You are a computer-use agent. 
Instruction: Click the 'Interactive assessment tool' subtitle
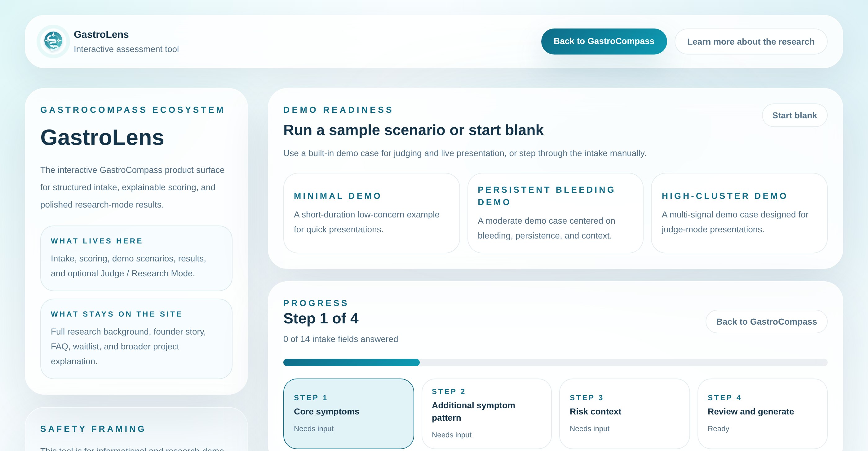(x=126, y=49)
